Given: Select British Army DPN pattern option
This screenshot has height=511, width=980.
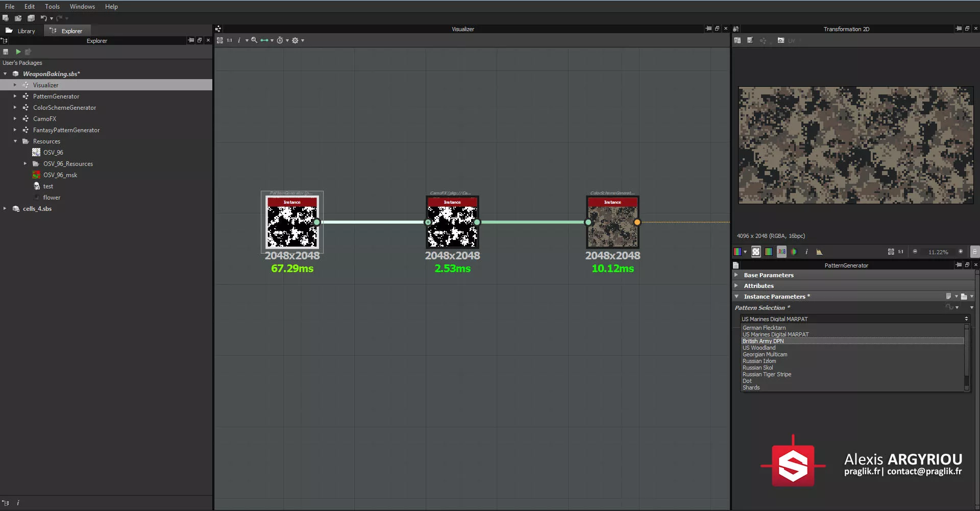Looking at the screenshot, I should click(x=763, y=341).
